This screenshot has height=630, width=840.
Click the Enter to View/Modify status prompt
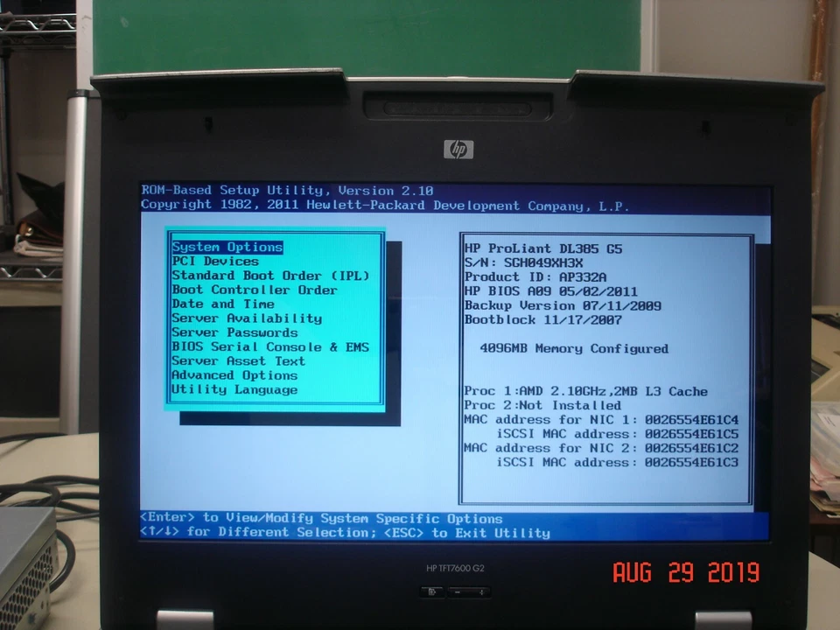(x=319, y=518)
